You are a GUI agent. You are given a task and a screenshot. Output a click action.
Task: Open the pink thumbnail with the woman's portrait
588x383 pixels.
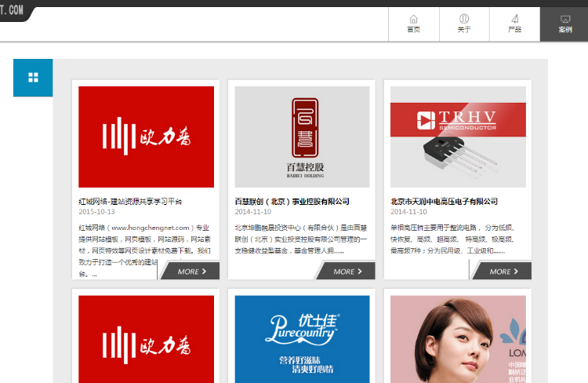click(459, 340)
